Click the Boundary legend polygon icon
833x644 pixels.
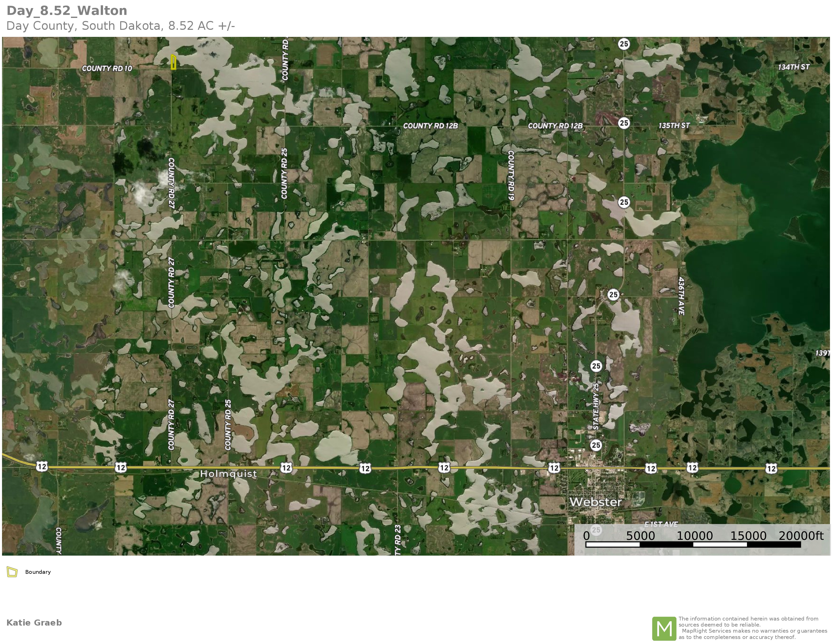coord(12,572)
